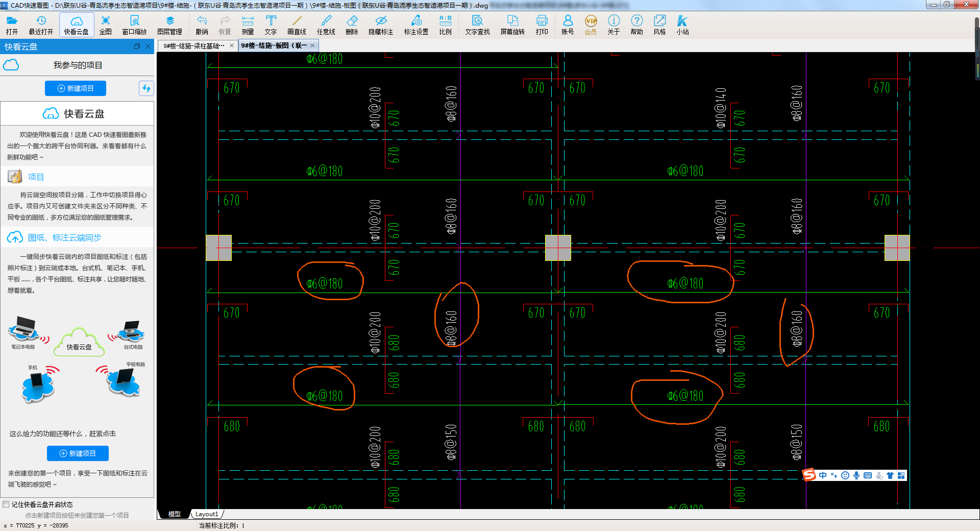This screenshot has width=980, height=531.
Task: Open Sogou emoji panel icon
Action: 845,475
